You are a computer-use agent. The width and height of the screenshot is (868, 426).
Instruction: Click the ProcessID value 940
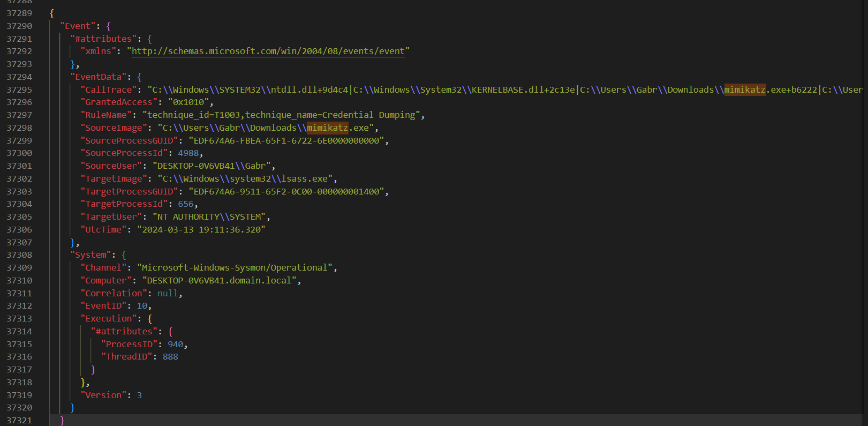(175, 345)
